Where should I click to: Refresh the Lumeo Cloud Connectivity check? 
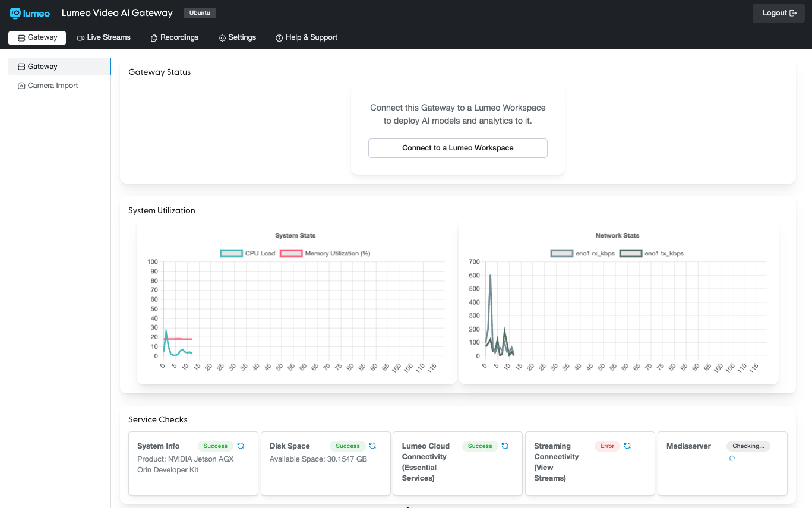click(505, 446)
